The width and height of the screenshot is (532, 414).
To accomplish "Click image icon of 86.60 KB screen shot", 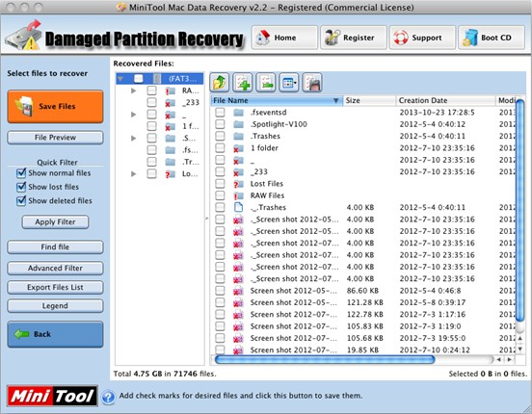I will (x=238, y=291).
